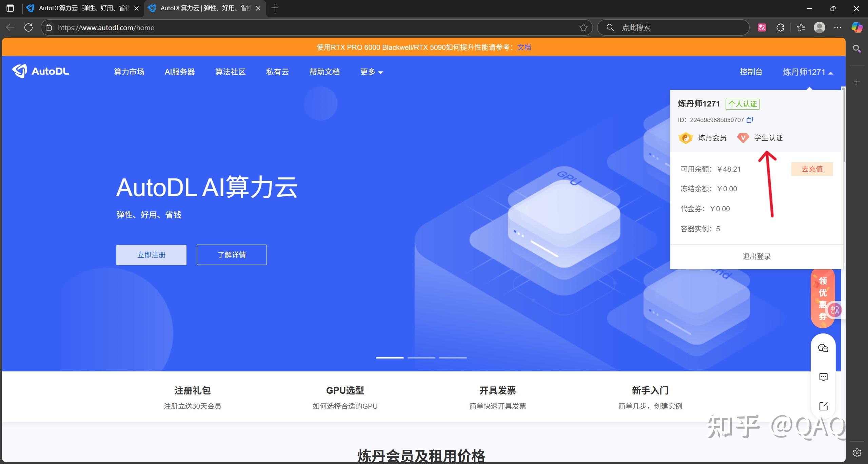Copy the user ID with copy icon
The image size is (868, 464).
750,120
